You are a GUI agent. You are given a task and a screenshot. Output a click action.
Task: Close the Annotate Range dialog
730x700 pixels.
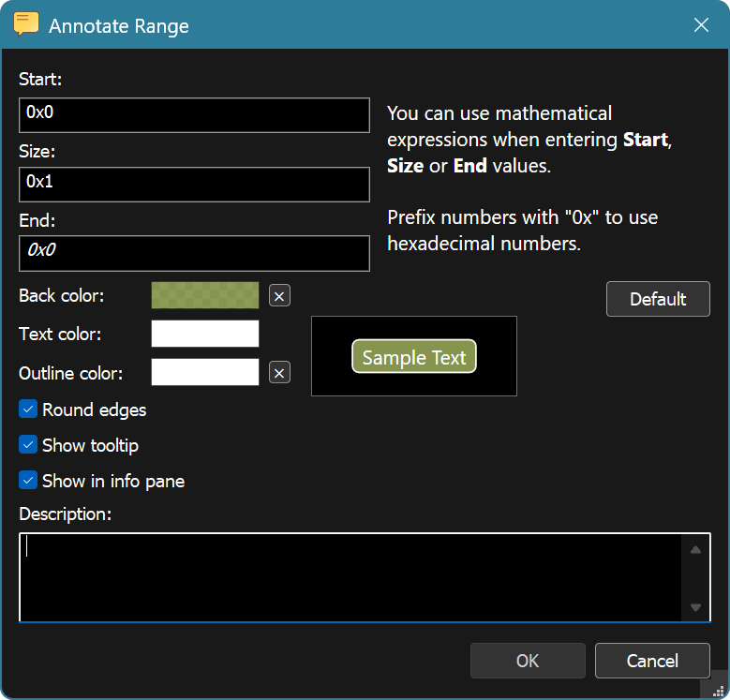pyautogui.click(x=701, y=25)
